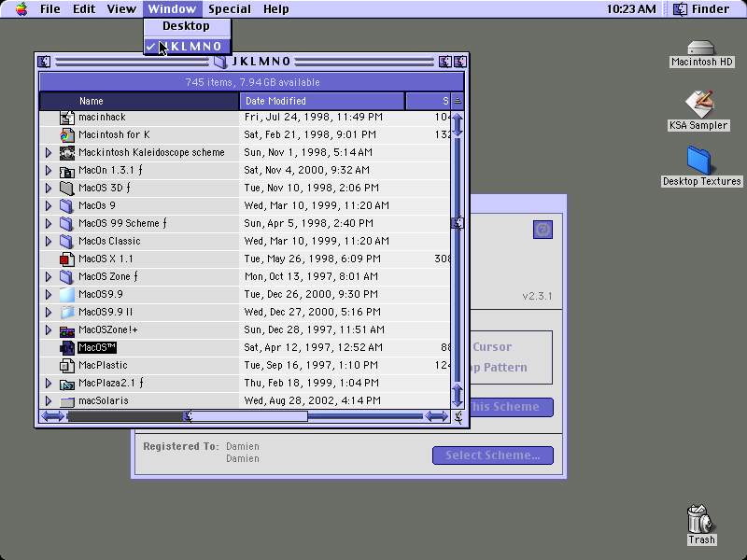Click the MacOS™ file icon
Image resolution: width=747 pixels, height=560 pixels.
[x=66, y=347]
